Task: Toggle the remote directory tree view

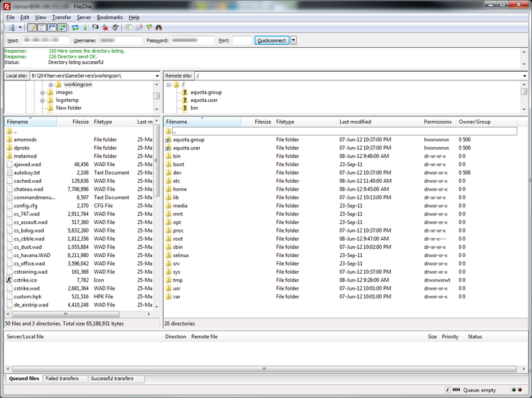Action: pyautogui.click(x=52, y=27)
